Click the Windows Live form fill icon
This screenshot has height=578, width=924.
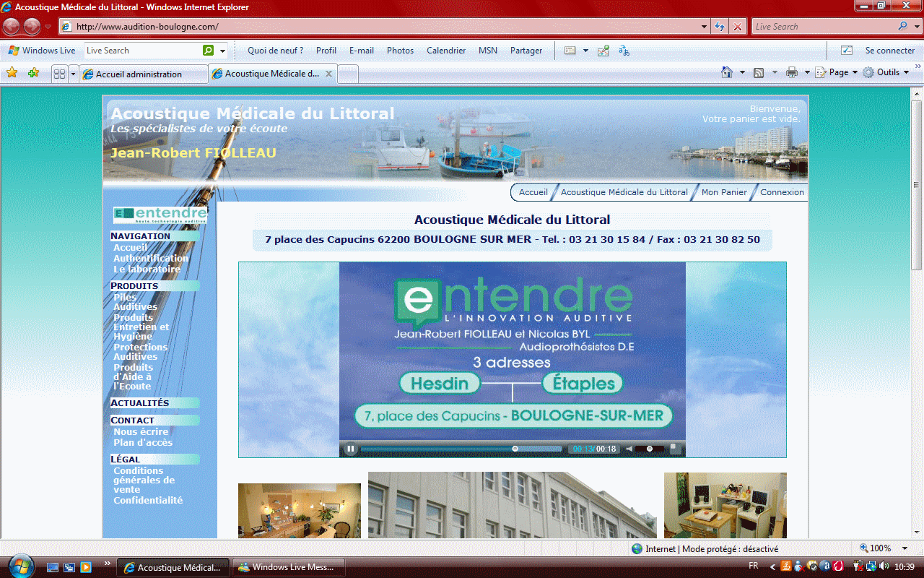570,51
